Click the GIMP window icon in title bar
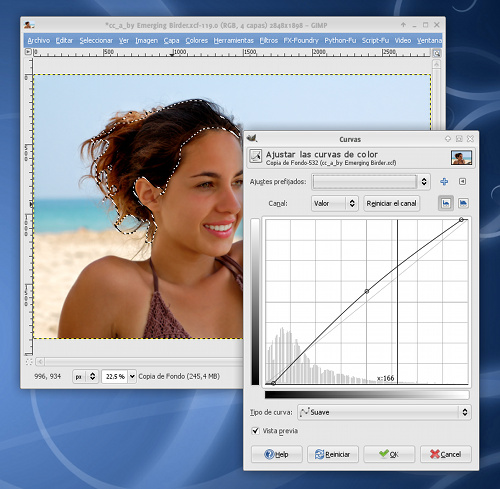Image resolution: width=500 pixels, height=489 pixels. pyautogui.click(x=29, y=25)
